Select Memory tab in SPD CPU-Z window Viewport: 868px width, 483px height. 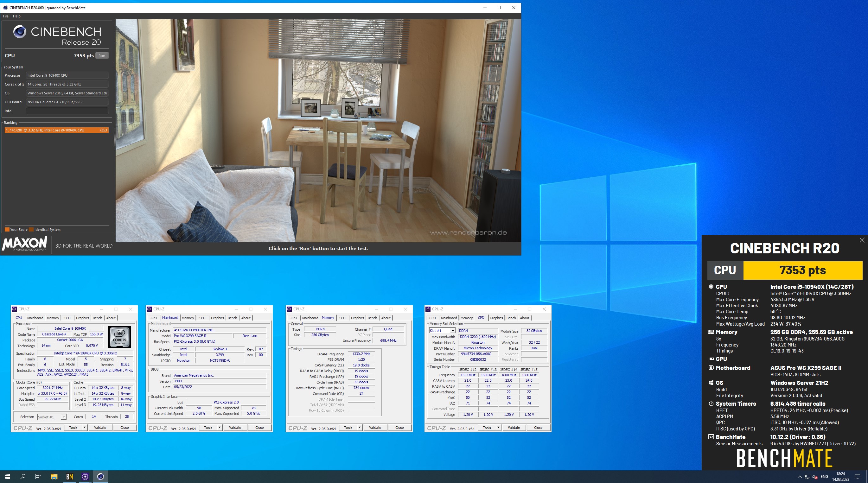(x=466, y=318)
